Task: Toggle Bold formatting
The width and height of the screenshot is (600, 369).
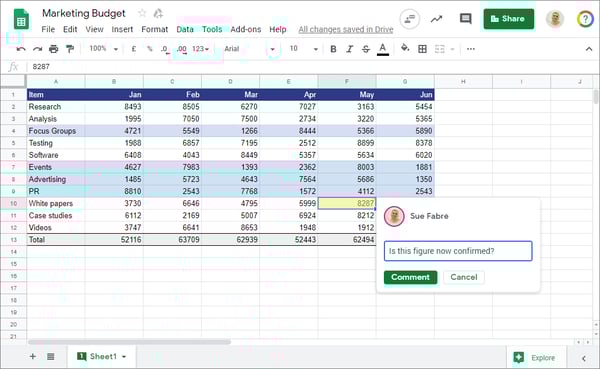Action: coord(333,49)
